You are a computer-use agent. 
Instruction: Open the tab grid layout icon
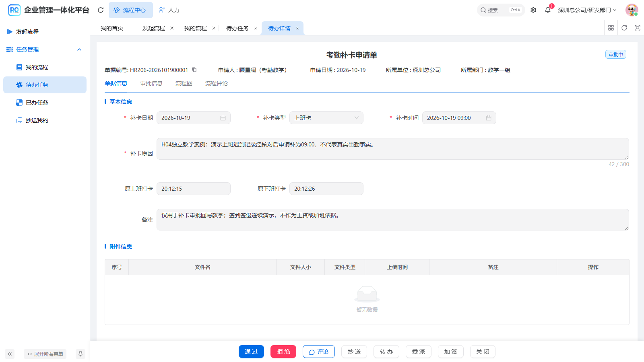coord(611,28)
